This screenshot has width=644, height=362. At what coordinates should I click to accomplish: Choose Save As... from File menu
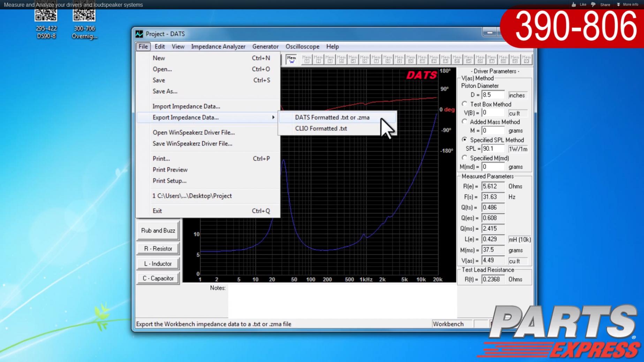tap(209, 91)
